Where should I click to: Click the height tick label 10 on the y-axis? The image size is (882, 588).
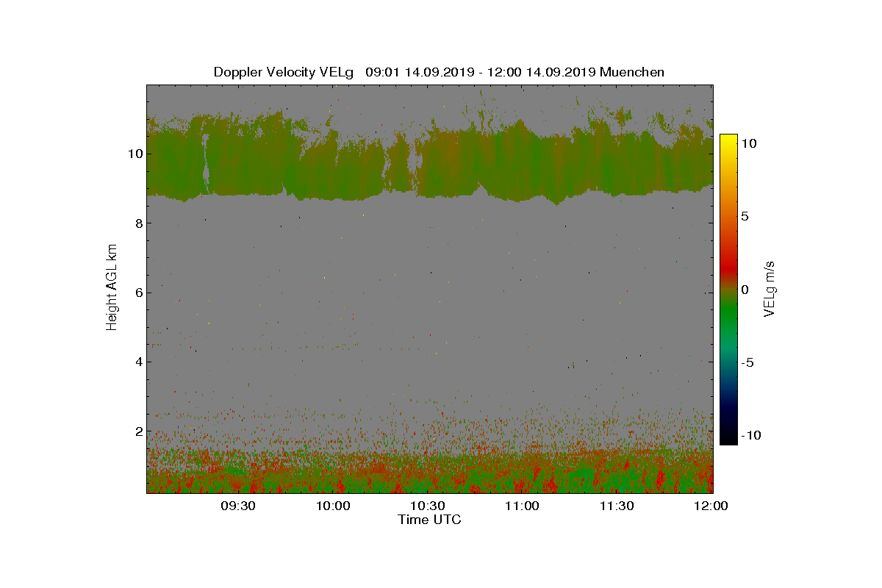pyautogui.click(x=135, y=154)
